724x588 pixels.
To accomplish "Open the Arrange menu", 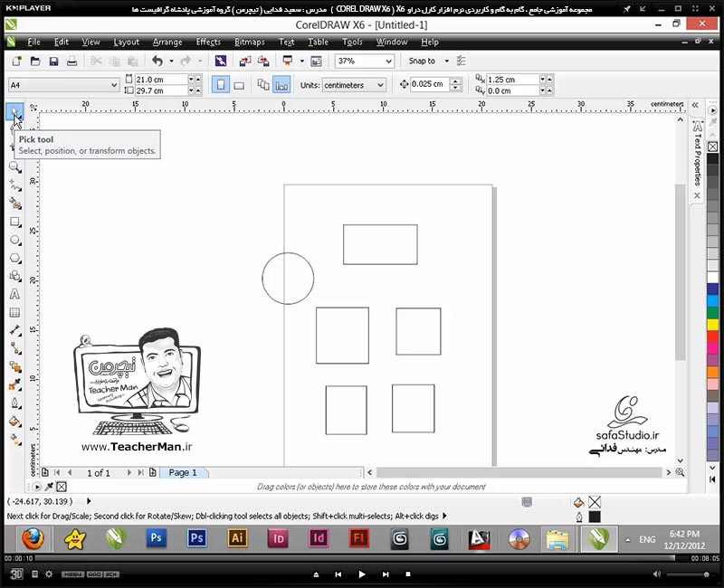I will [167, 42].
